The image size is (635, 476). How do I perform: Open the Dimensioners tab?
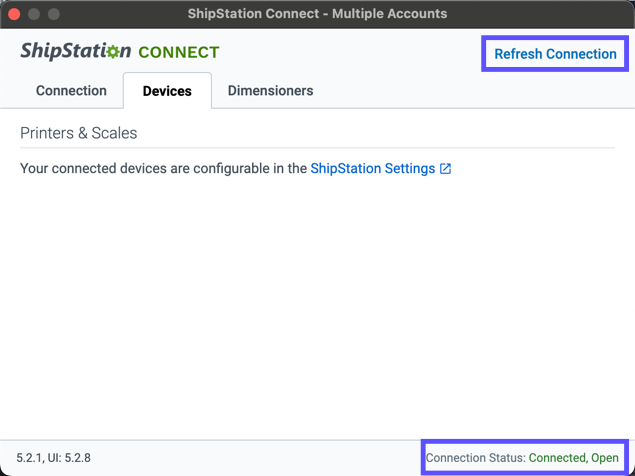(270, 91)
